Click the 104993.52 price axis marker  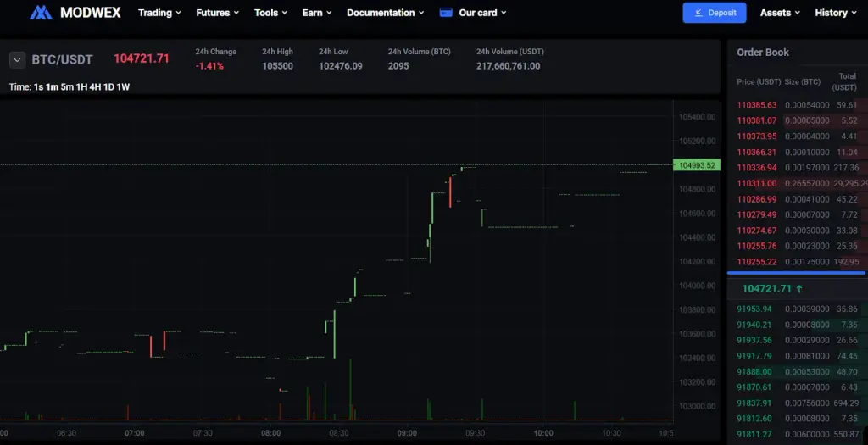pos(697,165)
